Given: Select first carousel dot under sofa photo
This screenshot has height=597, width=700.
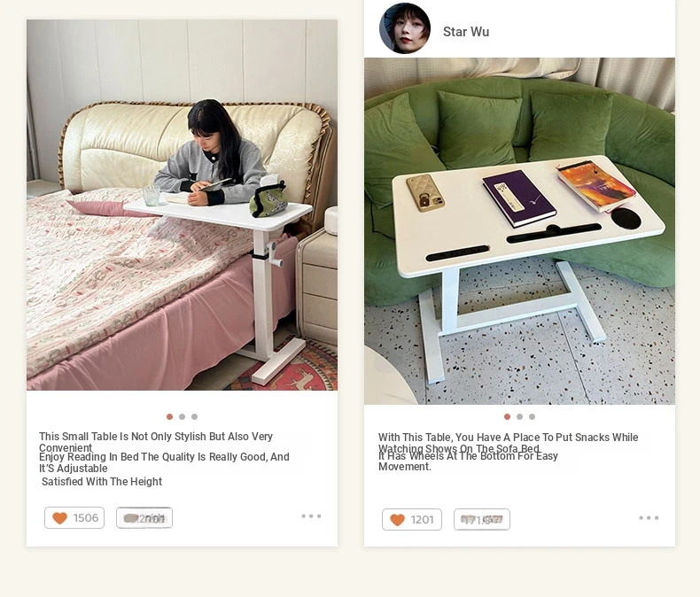Looking at the screenshot, I should tap(507, 416).
